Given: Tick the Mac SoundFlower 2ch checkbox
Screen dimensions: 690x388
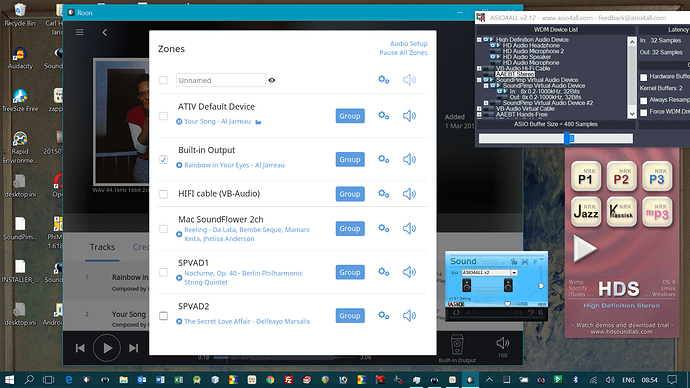Looking at the screenshot, I should click(163, 229).
